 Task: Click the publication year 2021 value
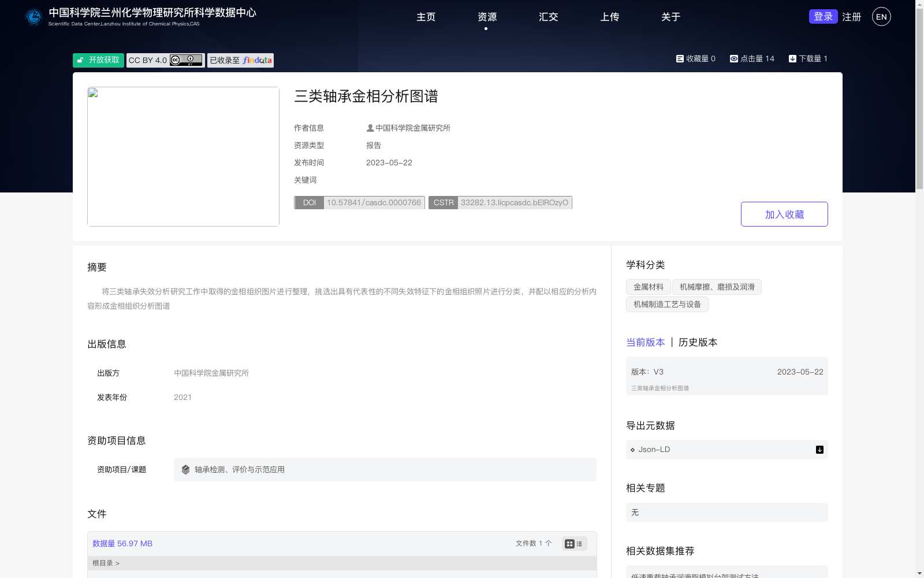coord(182,397)
